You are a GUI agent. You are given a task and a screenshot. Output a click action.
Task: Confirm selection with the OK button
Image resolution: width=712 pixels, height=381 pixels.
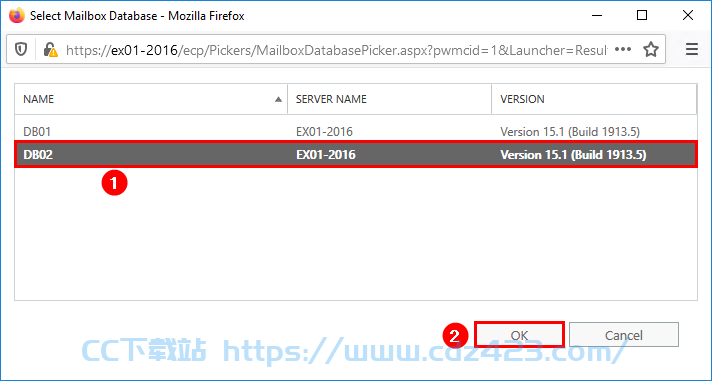click(519, 335)
